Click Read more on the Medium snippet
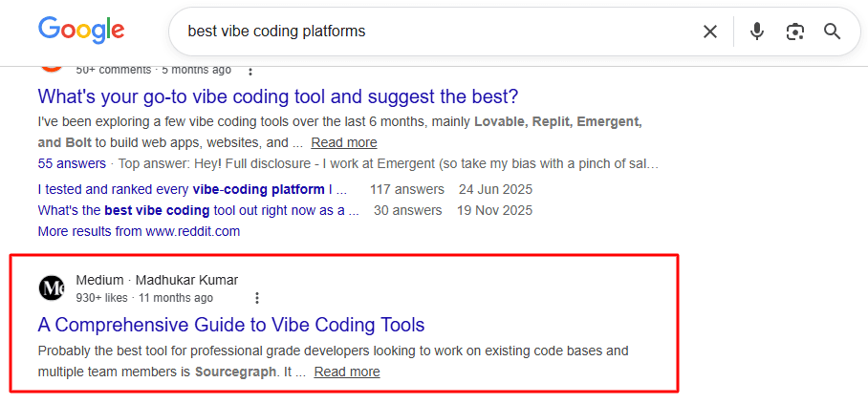 pos(347,372)
